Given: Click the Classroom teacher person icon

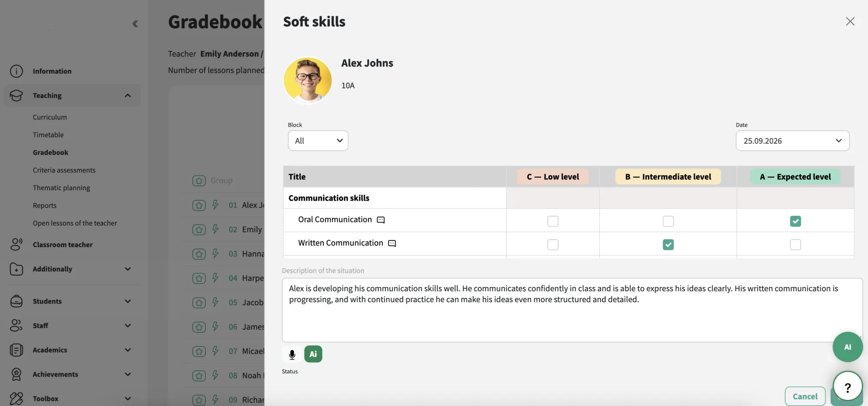Looking at the screenshot, I should (16, 244).
